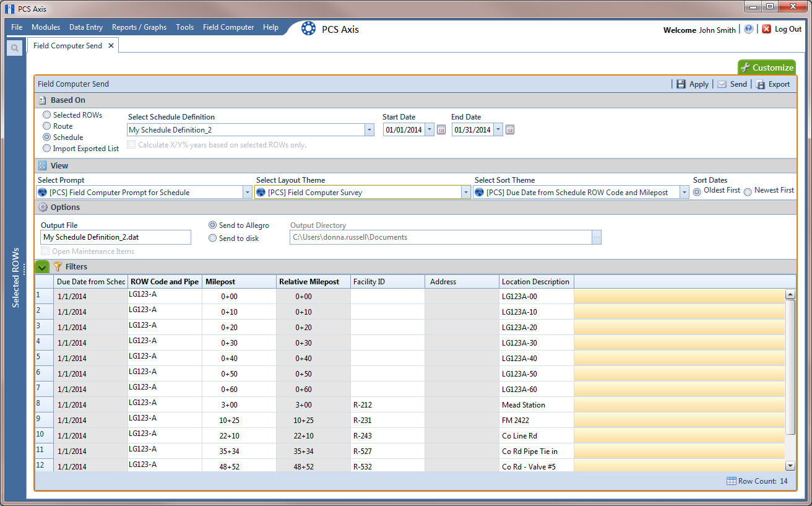Click the Output File input field
Image resolution: width=812 pixels, height=506 pixels.
pos(116,237)
